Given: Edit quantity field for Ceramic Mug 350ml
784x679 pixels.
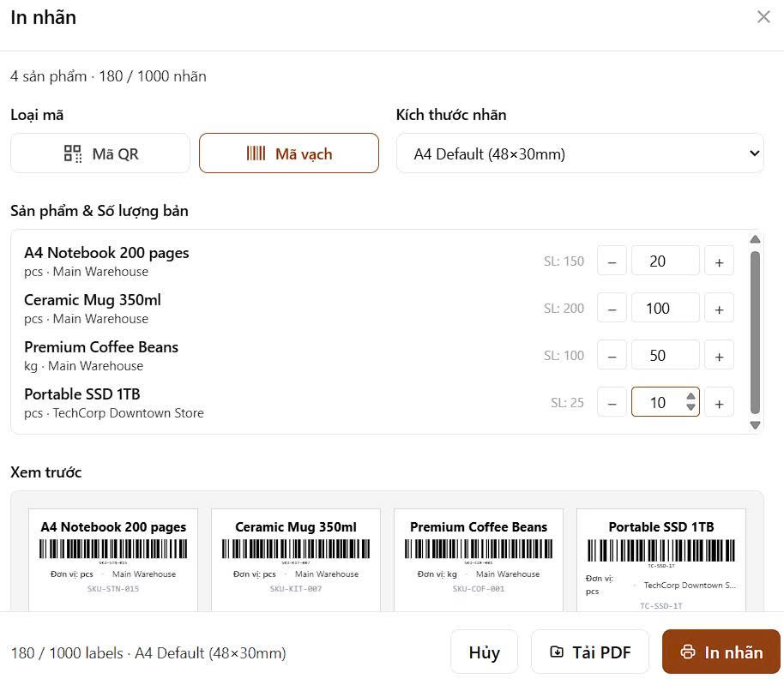Looking at the screenshot, I should coord(666,308).
